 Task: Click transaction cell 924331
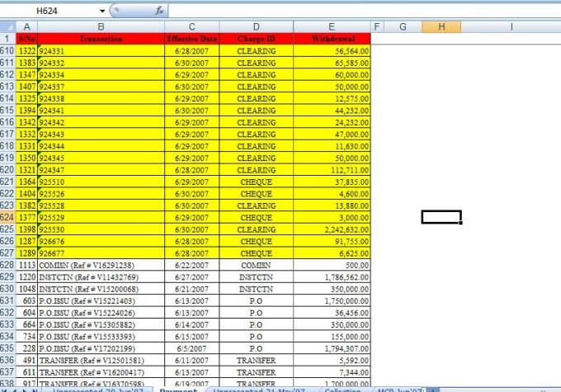tap(101, 51)
